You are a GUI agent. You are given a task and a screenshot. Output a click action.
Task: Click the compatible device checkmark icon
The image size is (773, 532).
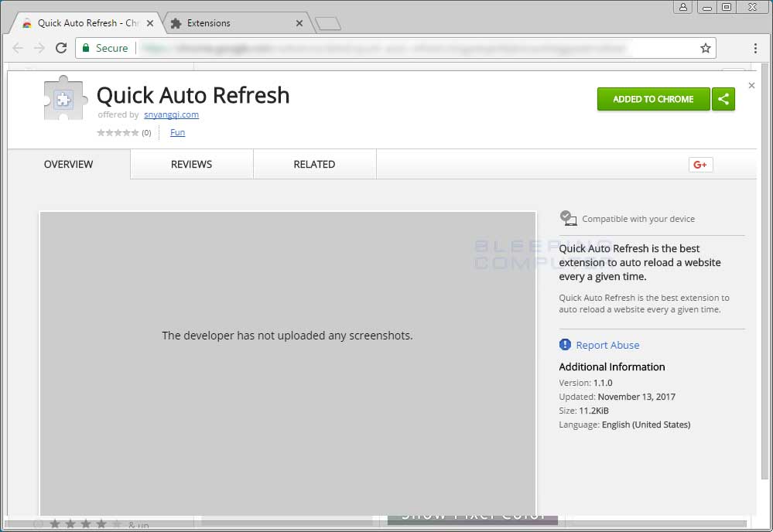coord(568,218)
